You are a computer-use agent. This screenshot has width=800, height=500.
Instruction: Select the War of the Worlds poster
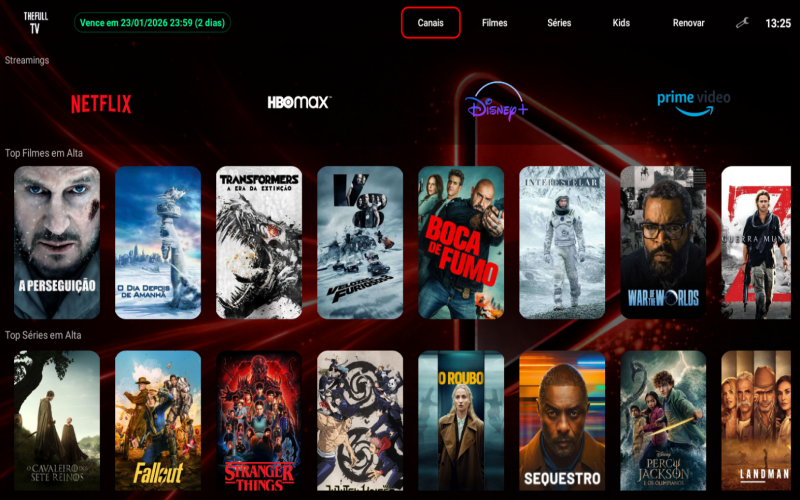(663, 242)
